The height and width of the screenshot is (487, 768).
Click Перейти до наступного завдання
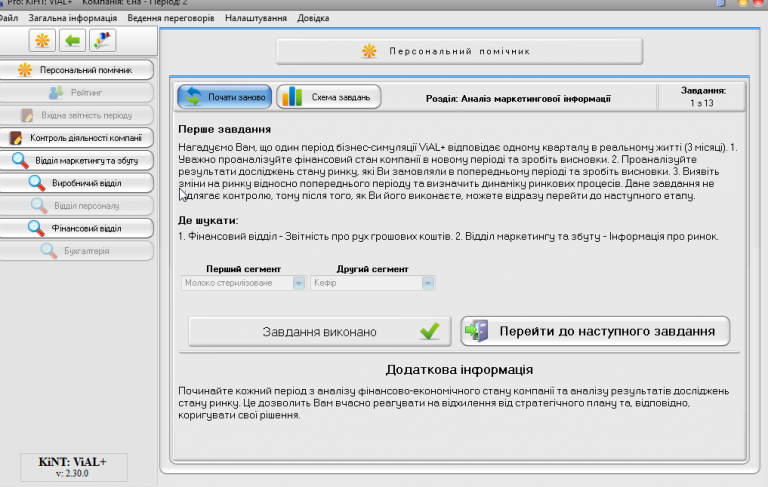(595, 331)
